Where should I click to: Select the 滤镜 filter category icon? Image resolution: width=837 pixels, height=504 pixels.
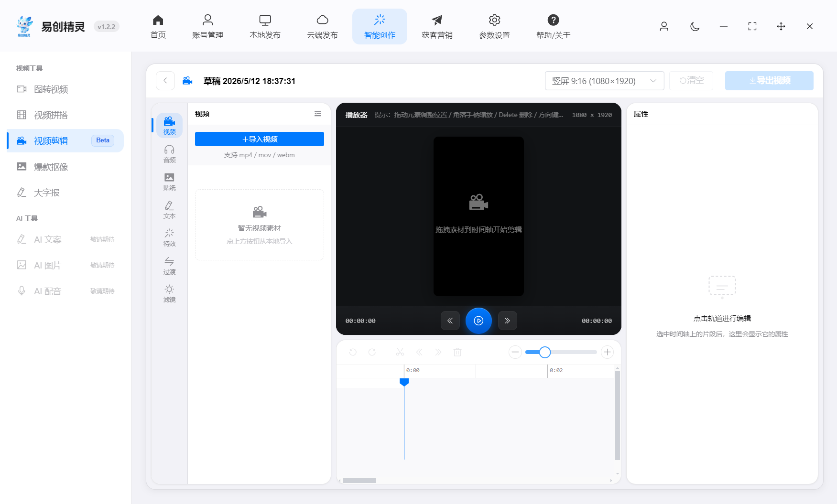click(169, 293)
